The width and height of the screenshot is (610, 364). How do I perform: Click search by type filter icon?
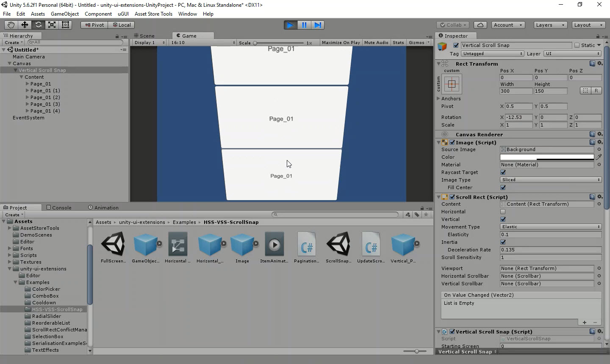pyautogui.click(x=408, y=215)
